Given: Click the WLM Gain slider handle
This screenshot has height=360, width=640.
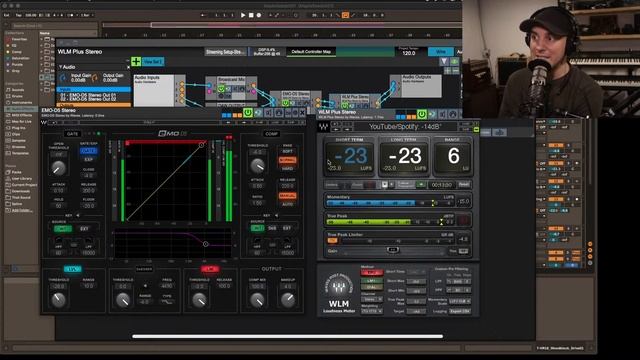Looking at the screenshot, I should [393, 250].
